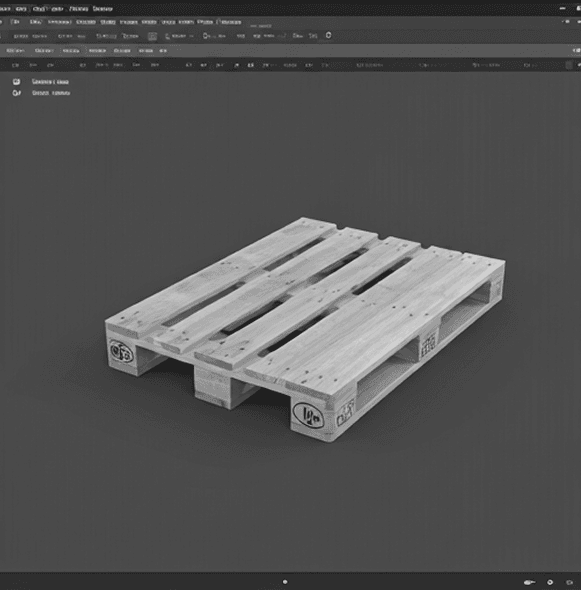Click the square framed icon in the toolbar
Screen dimensions: 581x590
point(152,36)
